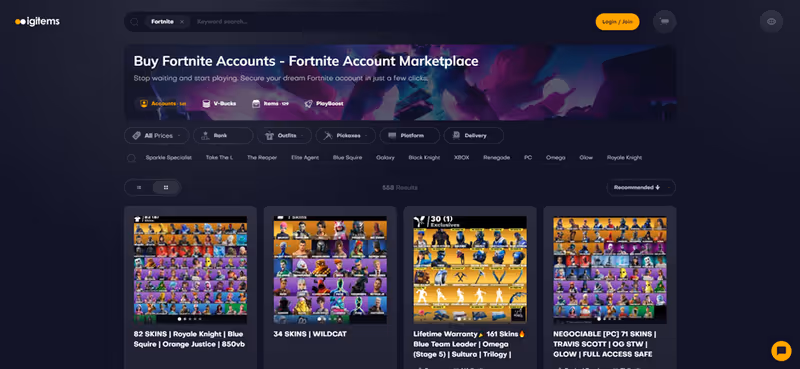
Task: Select the Accounts tab
Action: (x=163, y=104)
